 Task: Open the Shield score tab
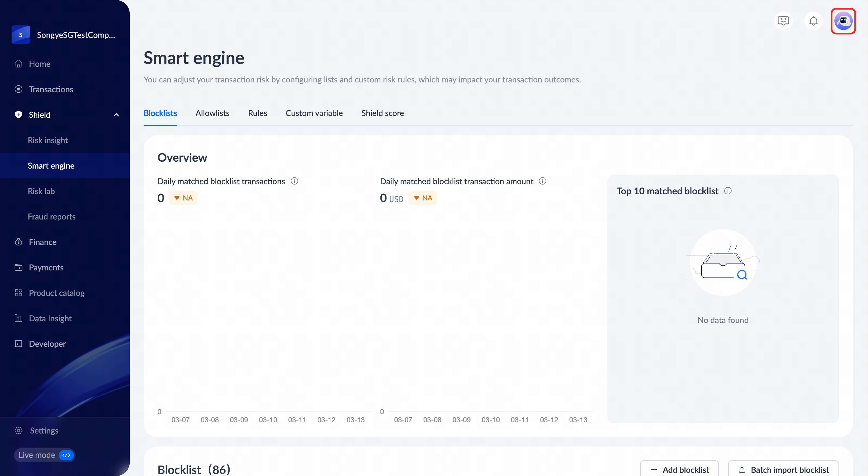pos(382,113)
